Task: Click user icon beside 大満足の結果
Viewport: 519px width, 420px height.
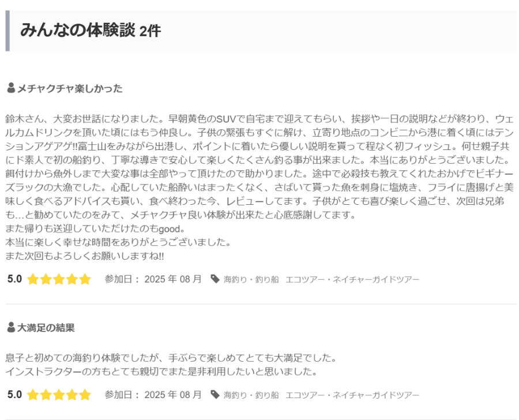Action: pyautogui.click(x=11, y=327)
